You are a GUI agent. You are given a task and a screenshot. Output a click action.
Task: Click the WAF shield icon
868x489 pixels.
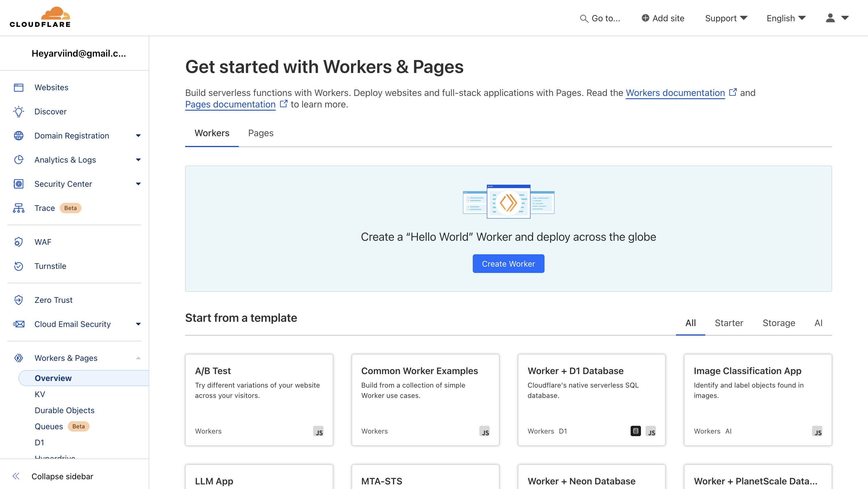(x=19, y=242)
